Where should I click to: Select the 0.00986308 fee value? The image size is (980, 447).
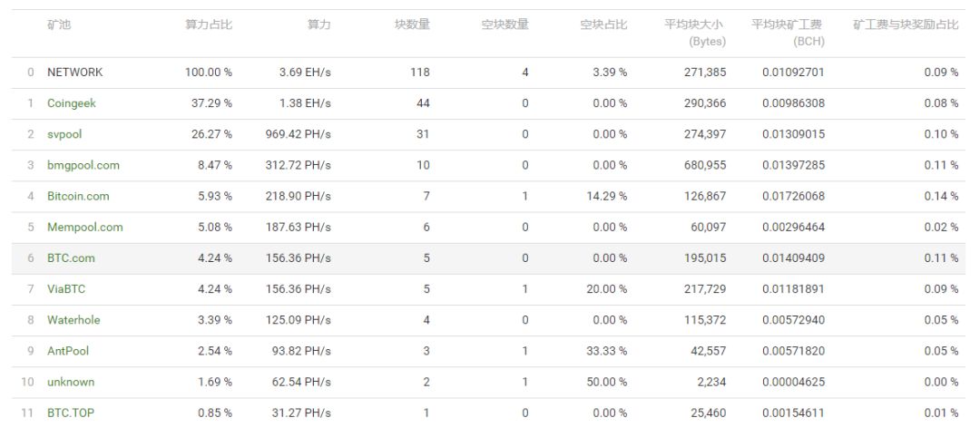(793, 103)
